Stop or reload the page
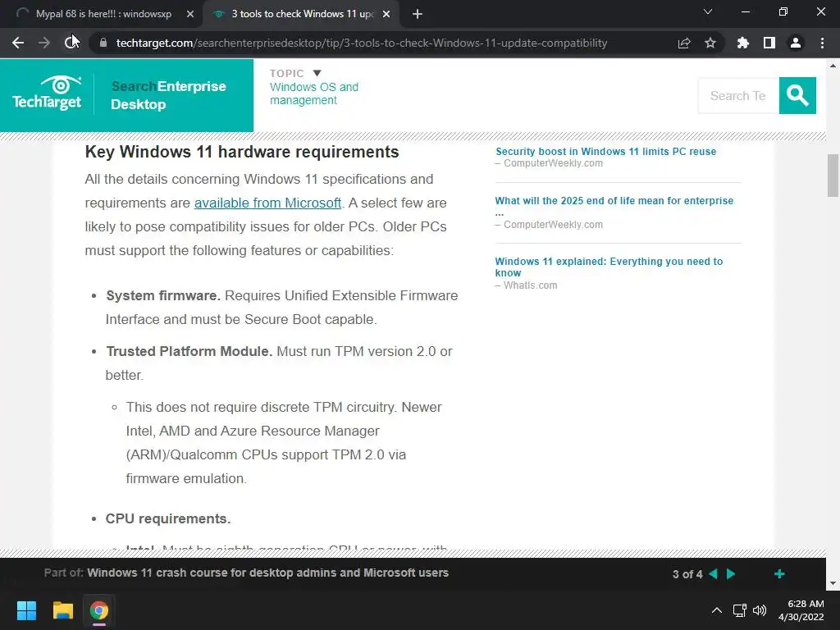This screenshot has height=630, width=840. pos(71,43)
